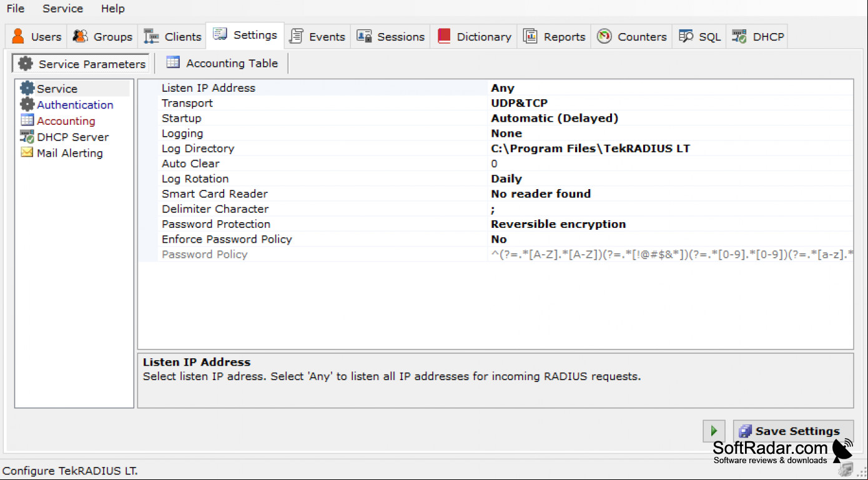This screenshot has height=480, width=868.
Task: Open the Service menu
Action: (x=62, y=9)
